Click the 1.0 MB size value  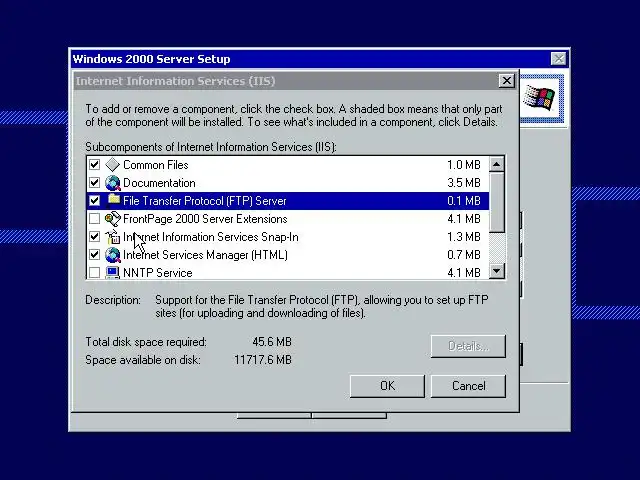point(464,165)
